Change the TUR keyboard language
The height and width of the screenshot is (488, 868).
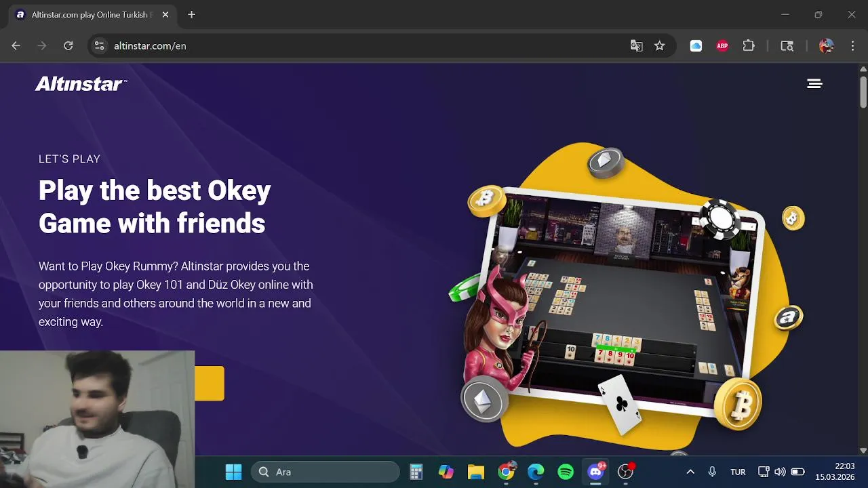tap(738, 472)
